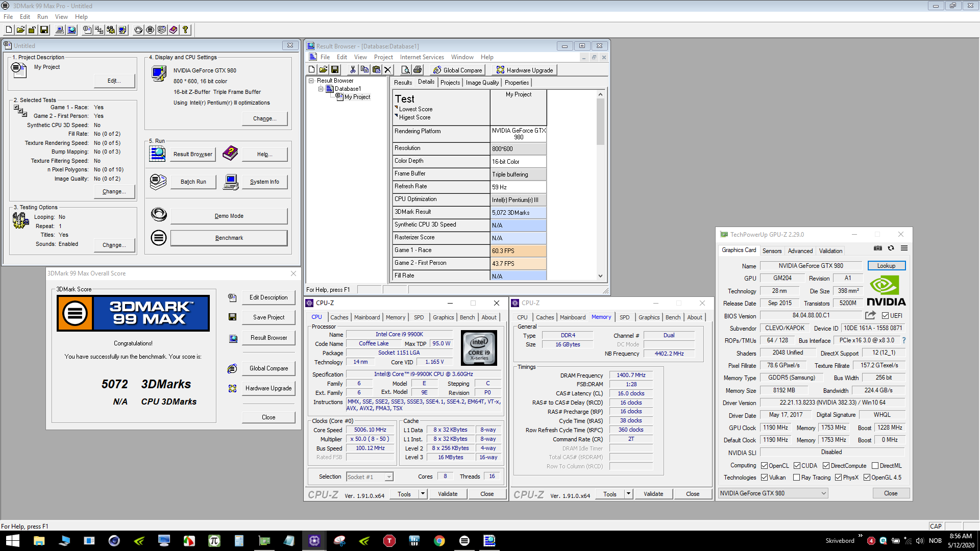Viewport: 980px width, 551px height.
Task: Click the results vertical scrollbar thumb
Action: (600, 122)
